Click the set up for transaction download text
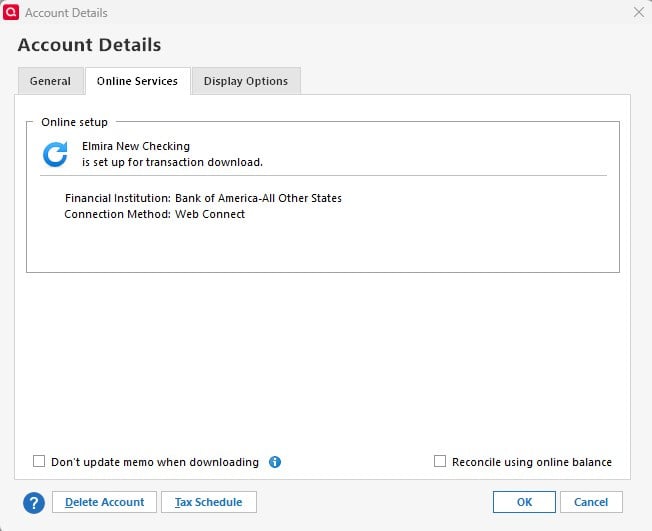This screenshot has height=531, width=652. (172, 162)
